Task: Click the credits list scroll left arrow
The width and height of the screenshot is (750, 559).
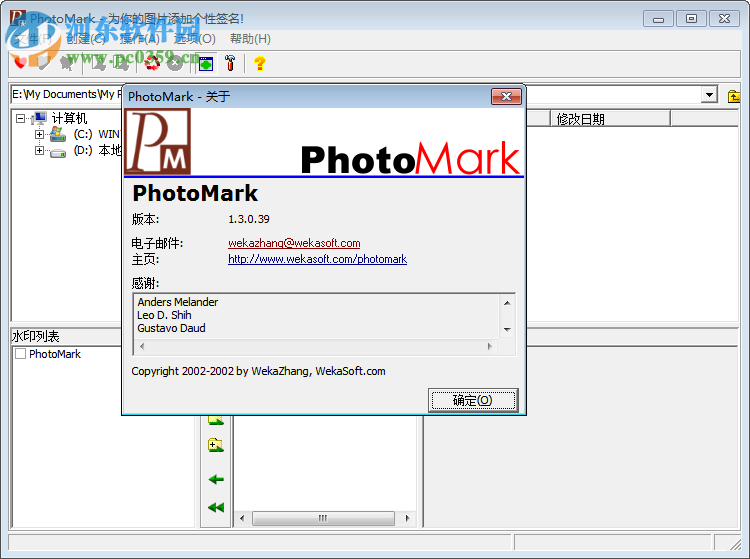Action: click(142, 346)
